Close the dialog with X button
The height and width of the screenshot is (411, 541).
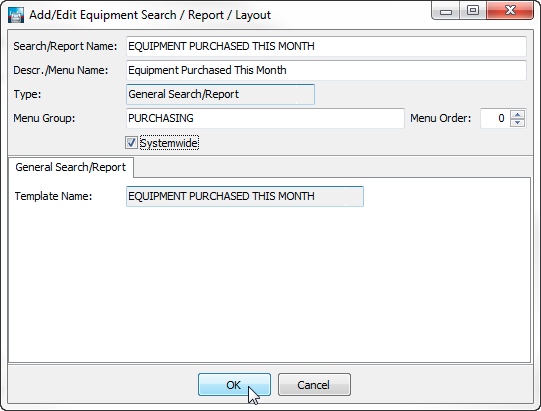(510, 11)
